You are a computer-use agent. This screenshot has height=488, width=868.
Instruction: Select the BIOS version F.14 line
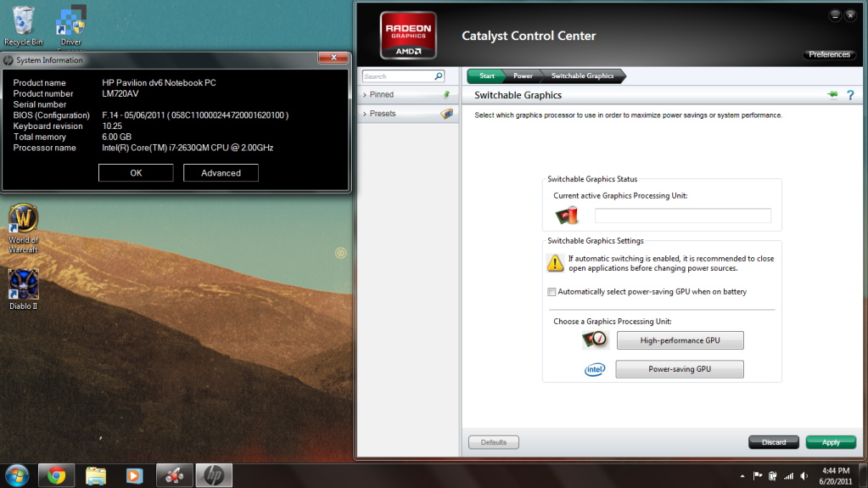[x=195, y=115]
